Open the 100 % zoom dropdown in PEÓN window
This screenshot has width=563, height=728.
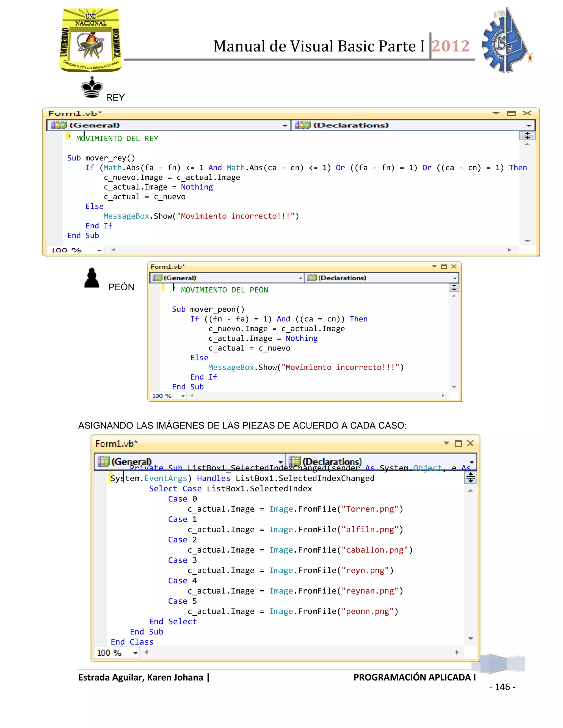[183, 396]
